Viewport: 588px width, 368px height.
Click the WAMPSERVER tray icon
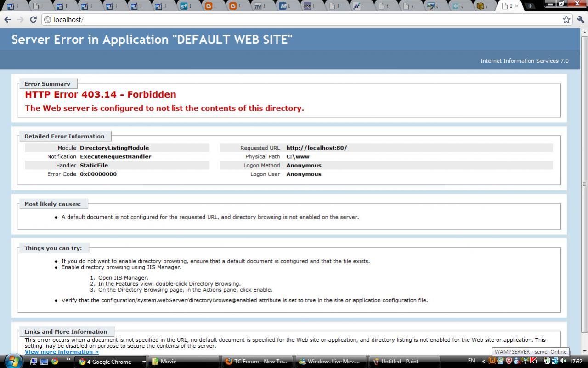click(x=492, y=361)
